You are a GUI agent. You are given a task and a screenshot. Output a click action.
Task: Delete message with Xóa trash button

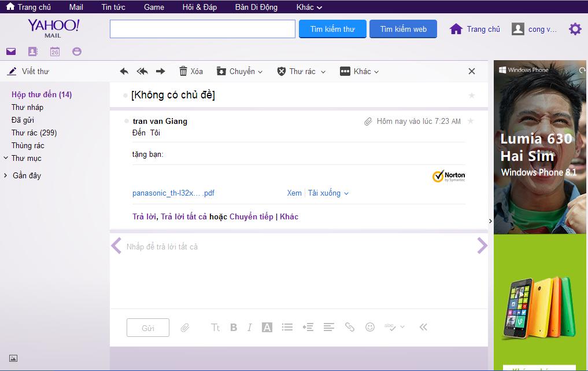pos(191,71)
